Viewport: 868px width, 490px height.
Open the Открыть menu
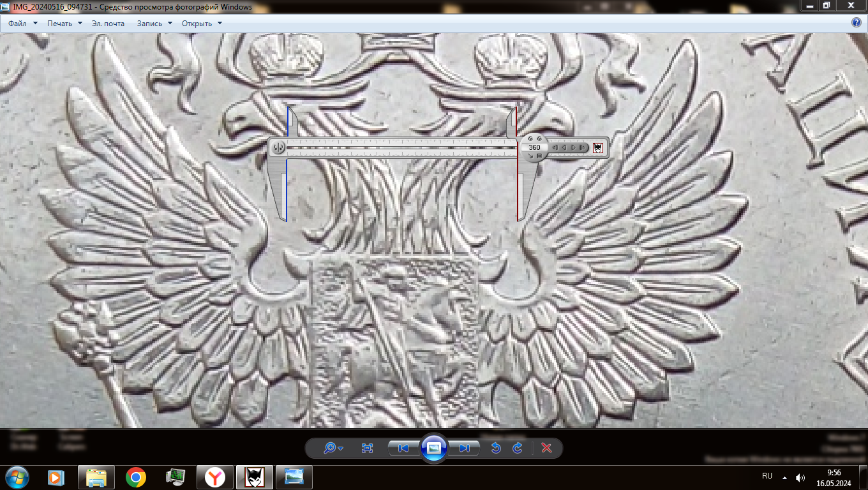(202, 24)
